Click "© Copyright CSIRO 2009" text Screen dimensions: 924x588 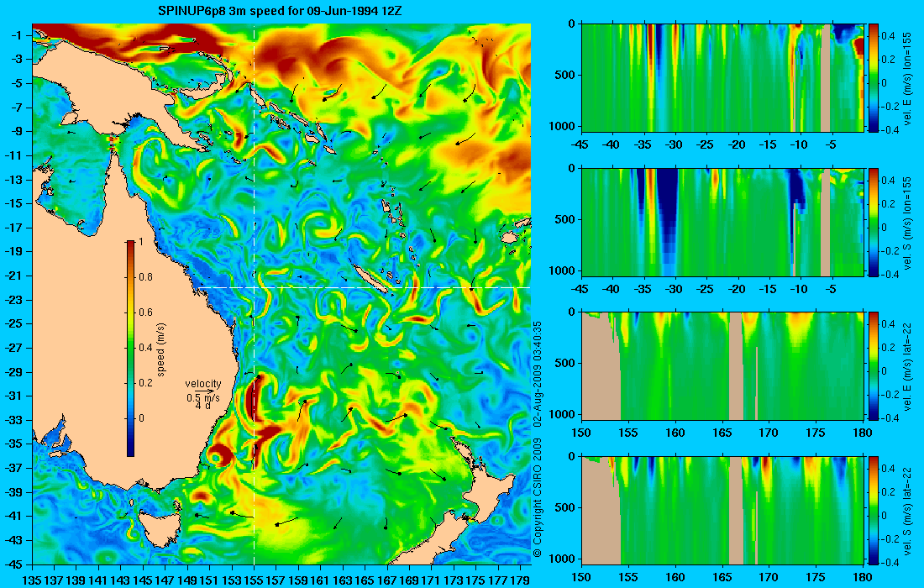pos(538,498)
